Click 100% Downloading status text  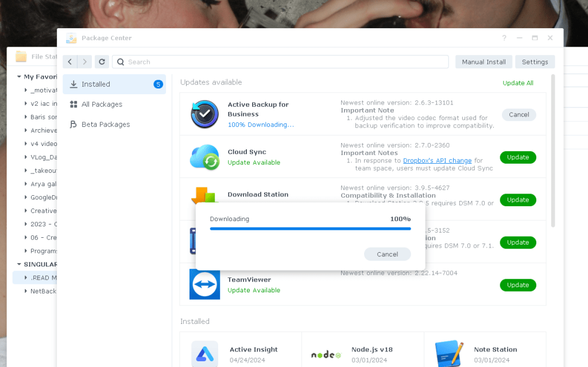click(x=261, y=125)
